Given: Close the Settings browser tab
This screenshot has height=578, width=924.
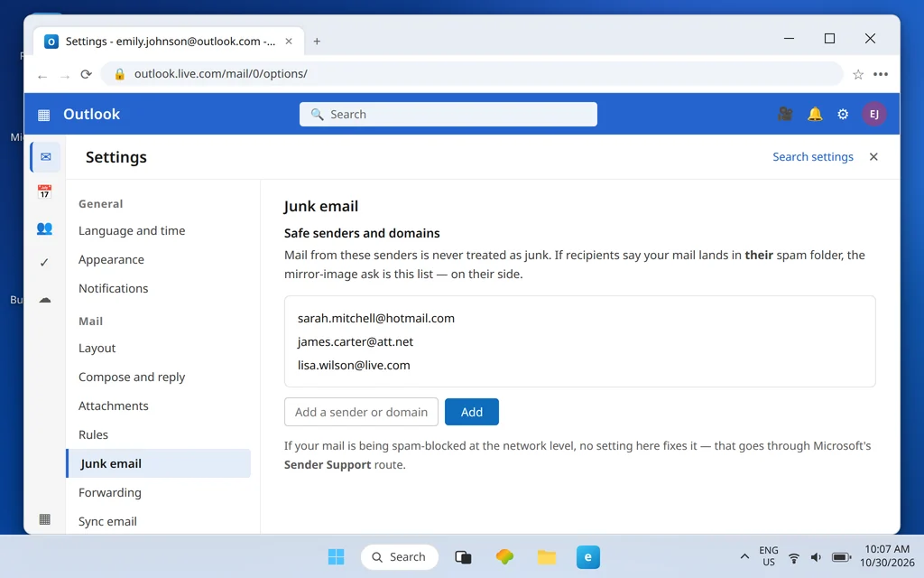Looking at the screenshot, I should [289, 42].
